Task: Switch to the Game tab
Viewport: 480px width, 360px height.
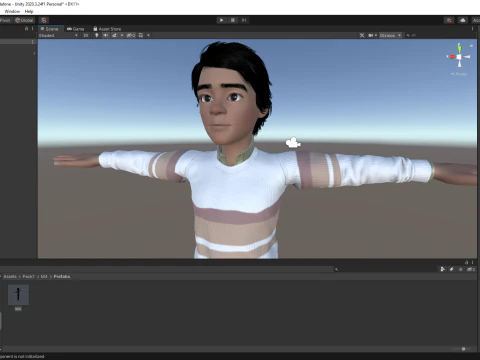Action: [x=75, y=29]
